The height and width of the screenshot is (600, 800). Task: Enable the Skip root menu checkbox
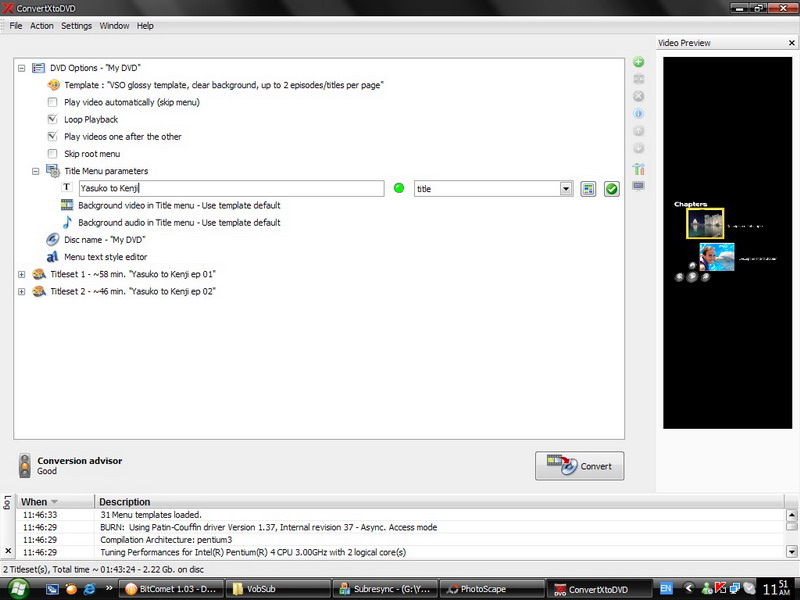coord(52,154)
